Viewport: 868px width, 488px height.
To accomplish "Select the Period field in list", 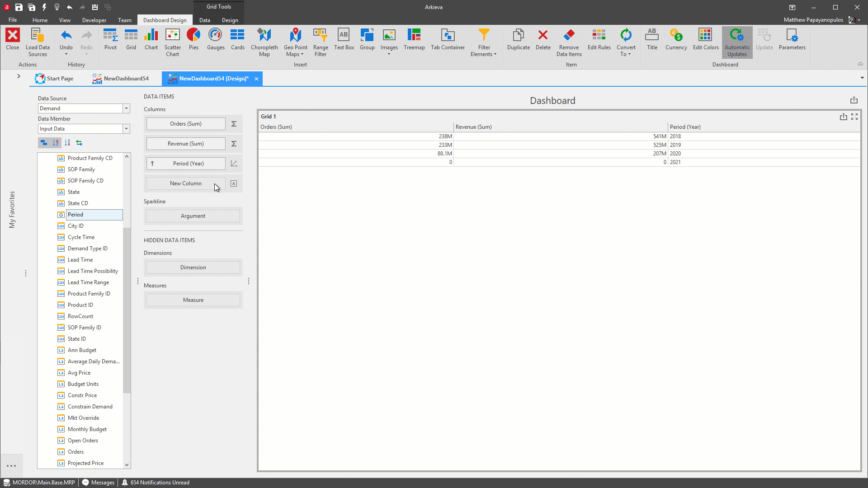I will click(94, 215).
